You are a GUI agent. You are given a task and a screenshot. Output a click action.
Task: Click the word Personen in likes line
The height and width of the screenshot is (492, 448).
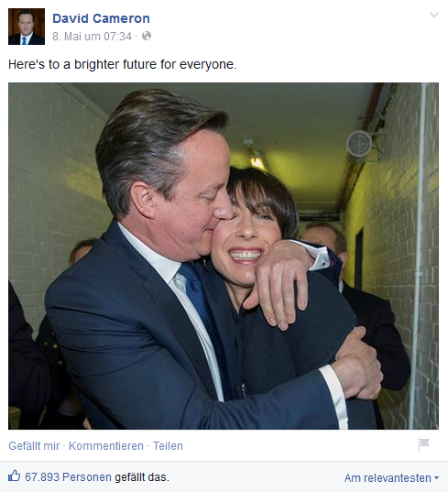pyautogui.click(x=87, y=477)
